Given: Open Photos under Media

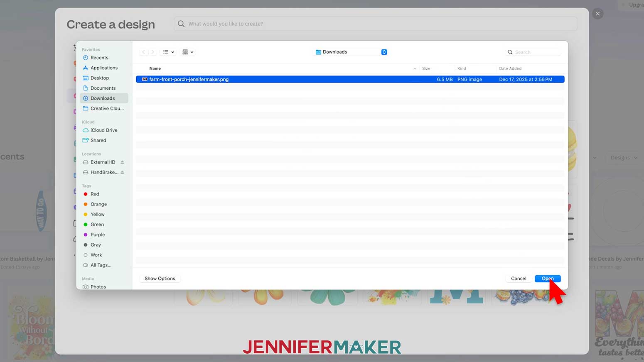Looking at the screenshot, I should pyautogui.click(x=98, y=287).
